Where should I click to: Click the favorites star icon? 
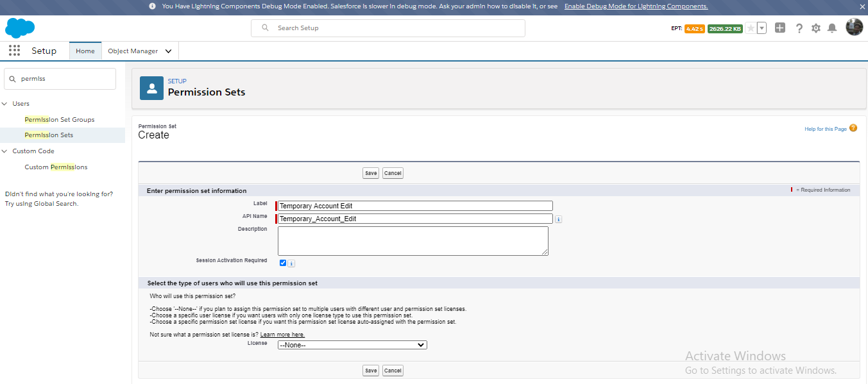point(751,28)
